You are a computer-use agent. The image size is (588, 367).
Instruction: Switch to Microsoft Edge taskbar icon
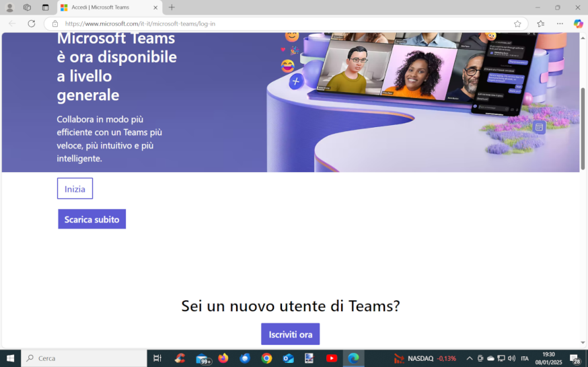pos(353,358)
